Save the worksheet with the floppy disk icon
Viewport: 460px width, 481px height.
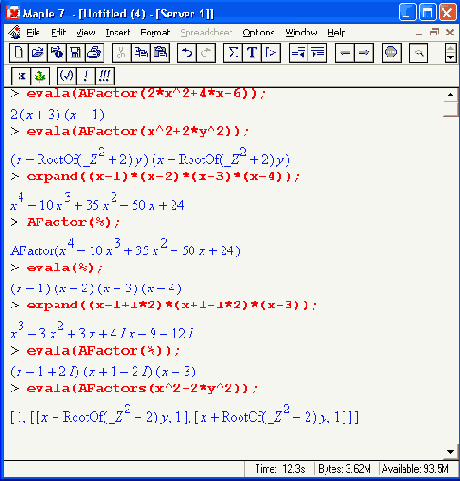coord(76,53)
